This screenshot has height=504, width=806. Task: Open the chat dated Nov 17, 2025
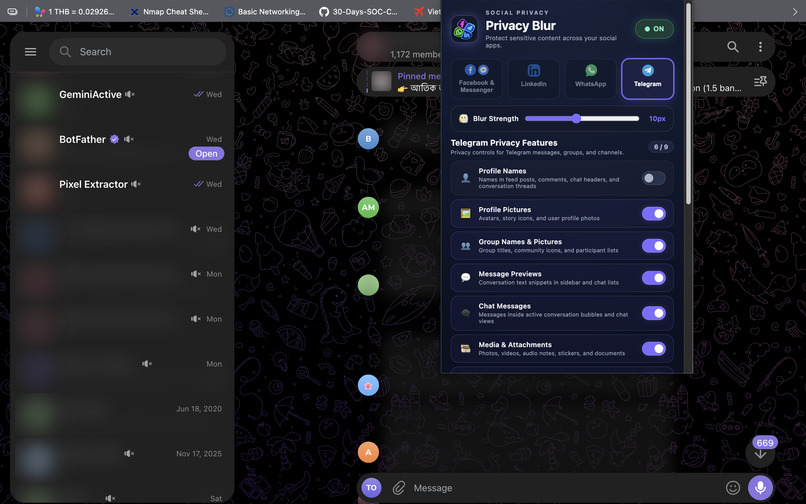(x=122, y=459)
